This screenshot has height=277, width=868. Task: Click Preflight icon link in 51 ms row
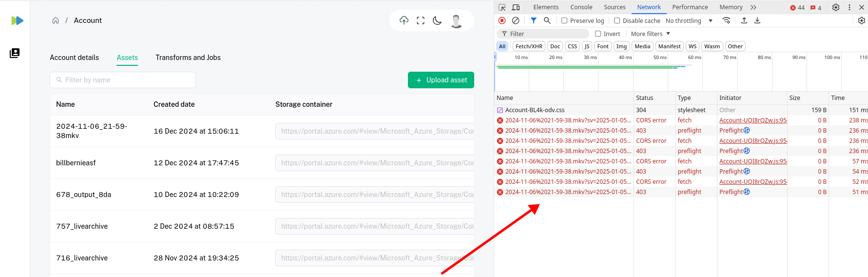click(x=747, y=192)
